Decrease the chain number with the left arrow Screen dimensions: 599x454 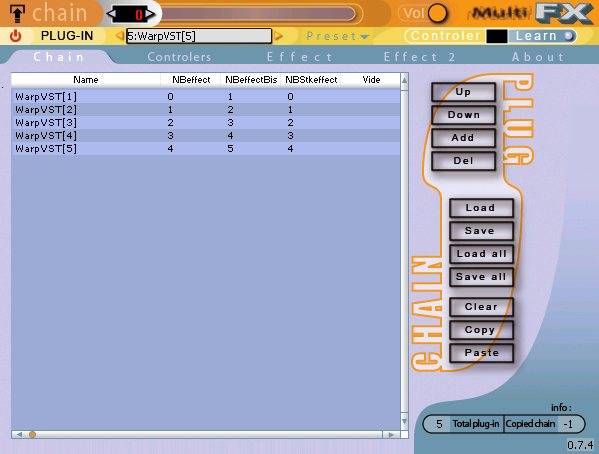[112, 14]
